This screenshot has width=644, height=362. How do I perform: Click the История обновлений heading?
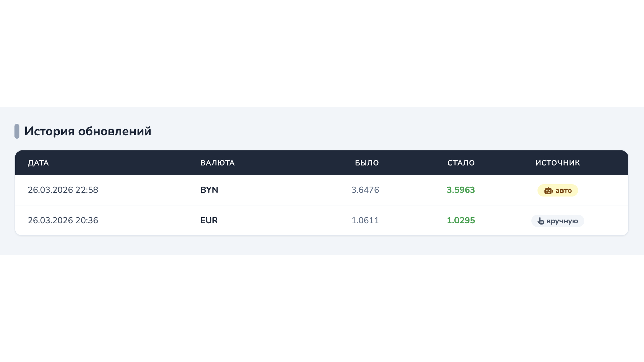pos(88,131)
